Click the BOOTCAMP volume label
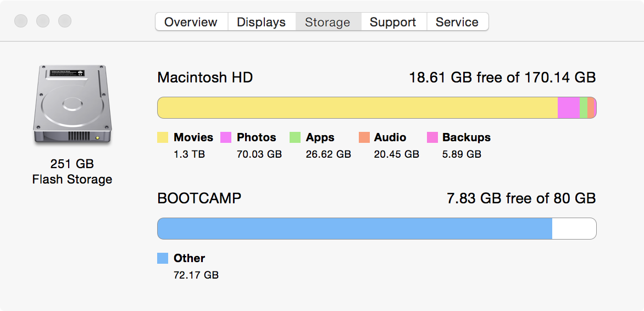644x311 pixels. [199, 198]
